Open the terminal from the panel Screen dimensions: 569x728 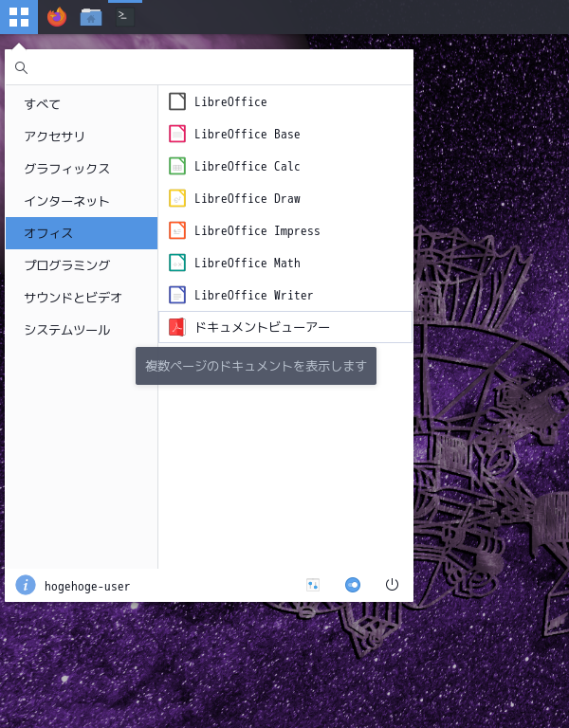click(x=124, y=17)
